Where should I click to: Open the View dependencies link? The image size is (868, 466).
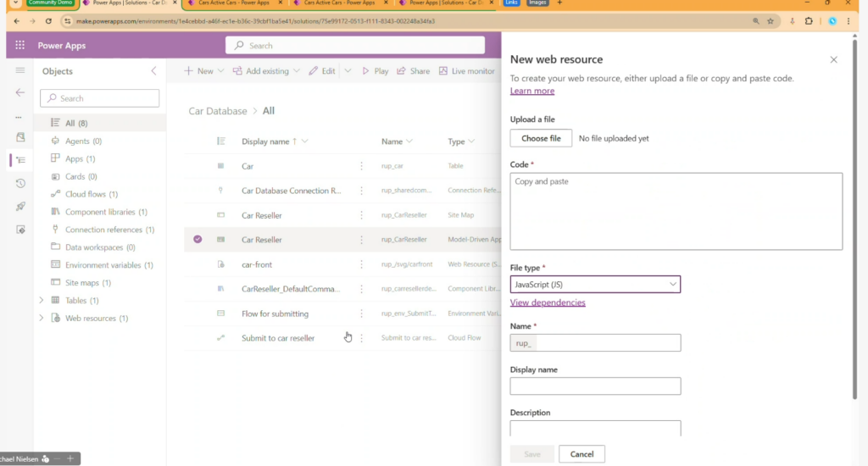[547, 302]
